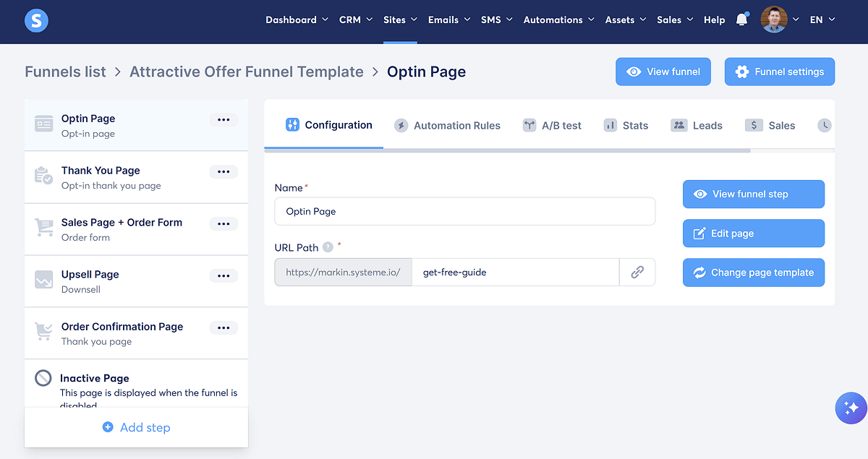The height and width of the screenshot is (459, 868).
Task: Click the copy link icon beside URL path
Action: (637, 273)
